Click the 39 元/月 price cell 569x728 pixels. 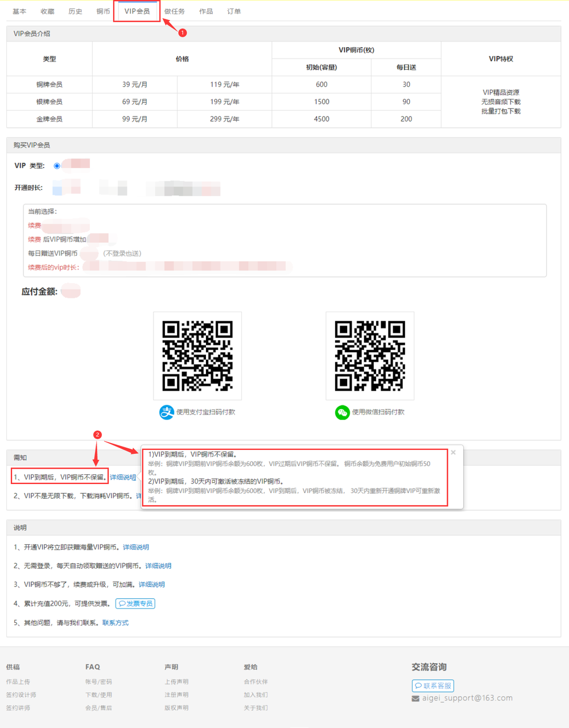pyautogui.click(x=135, y=85)
